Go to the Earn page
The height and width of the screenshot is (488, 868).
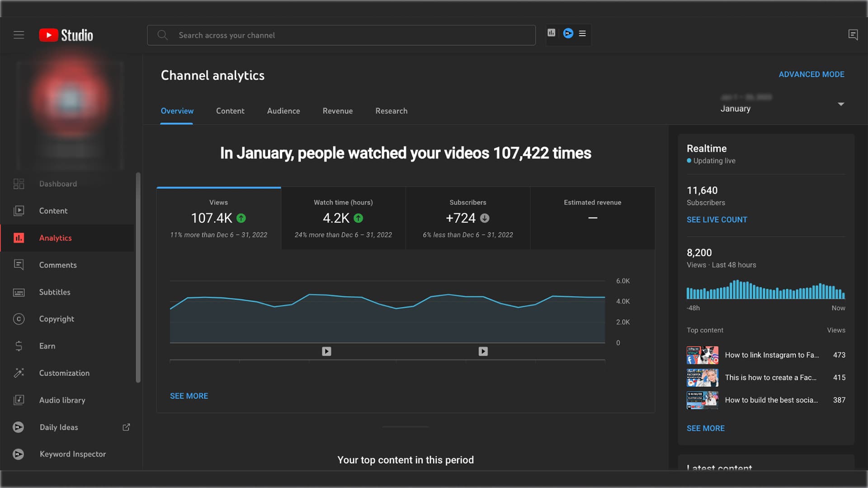(47, 346)
